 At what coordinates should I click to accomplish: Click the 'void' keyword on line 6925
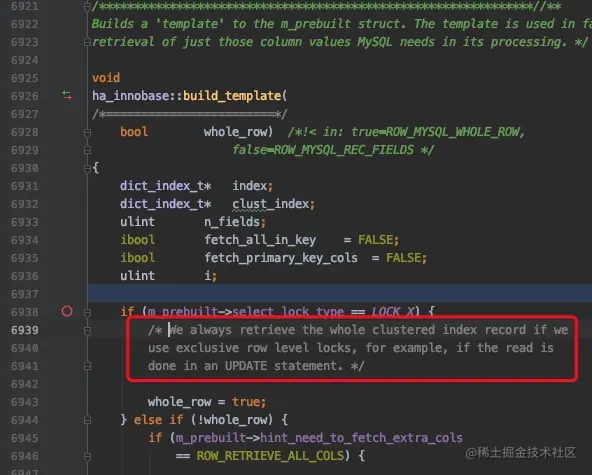coord(106,78)
